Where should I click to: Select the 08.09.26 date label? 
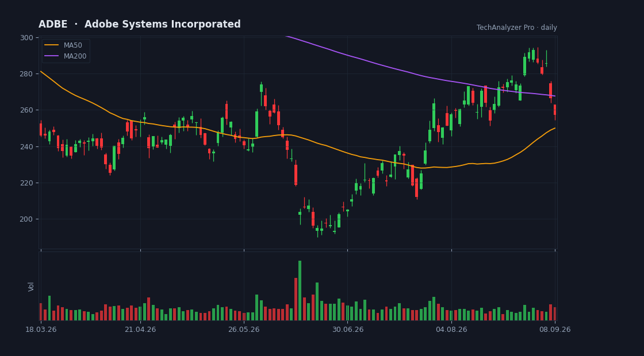pyautogui.click(x=555, y=330)
